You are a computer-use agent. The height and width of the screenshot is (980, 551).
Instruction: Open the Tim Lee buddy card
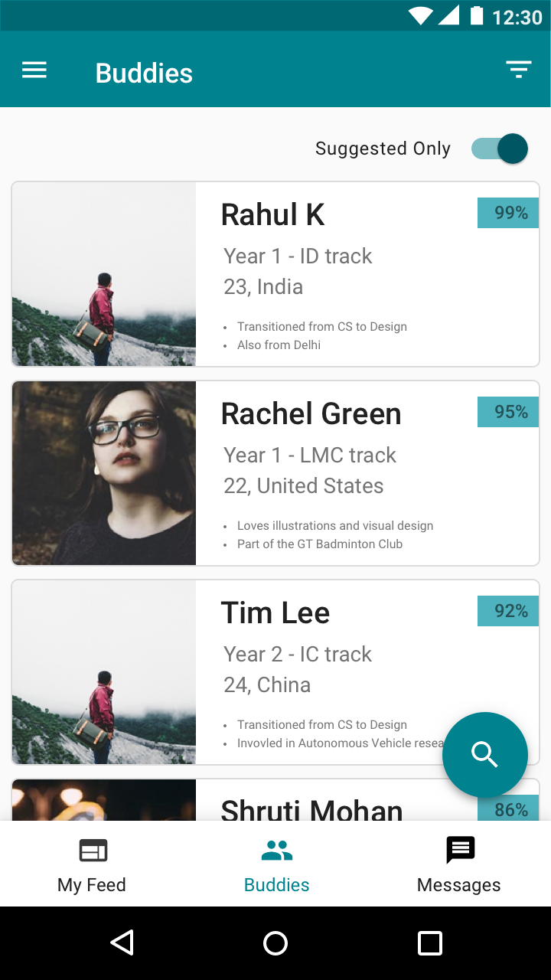click(275, 672)
